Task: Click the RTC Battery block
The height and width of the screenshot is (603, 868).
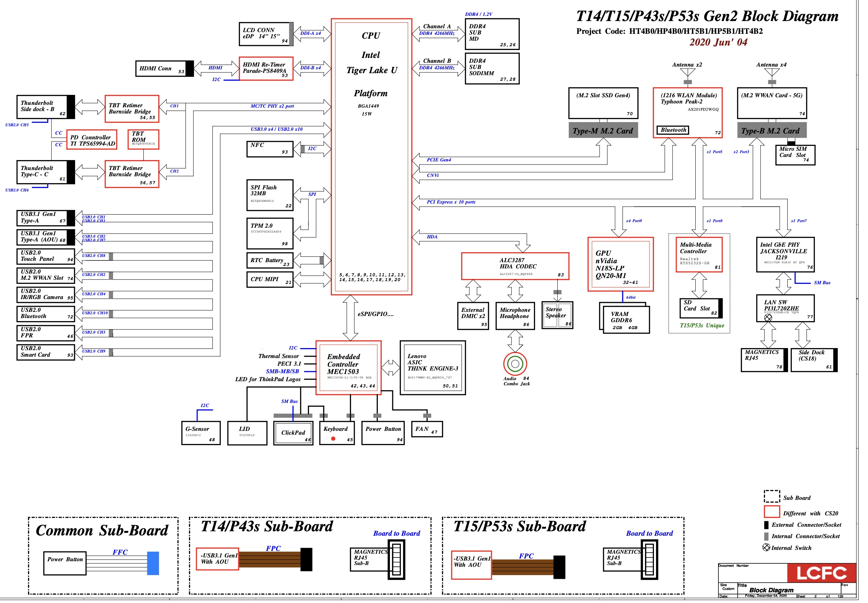Action: [x=270, y=260]
